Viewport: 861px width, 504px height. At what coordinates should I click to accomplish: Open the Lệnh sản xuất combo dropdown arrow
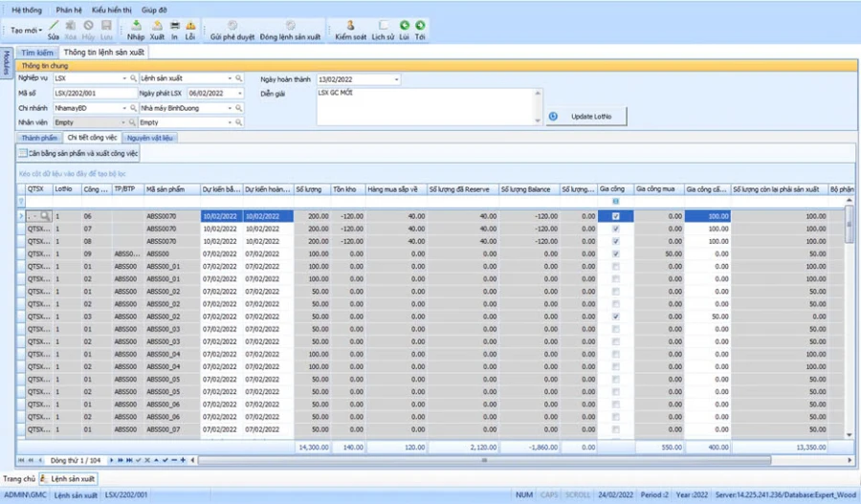230,78
